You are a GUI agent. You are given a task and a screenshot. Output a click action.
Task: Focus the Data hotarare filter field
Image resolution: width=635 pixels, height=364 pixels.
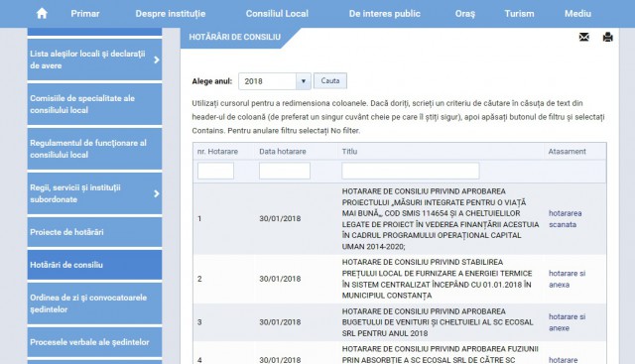pyautogui.click(x=285, y=171)
